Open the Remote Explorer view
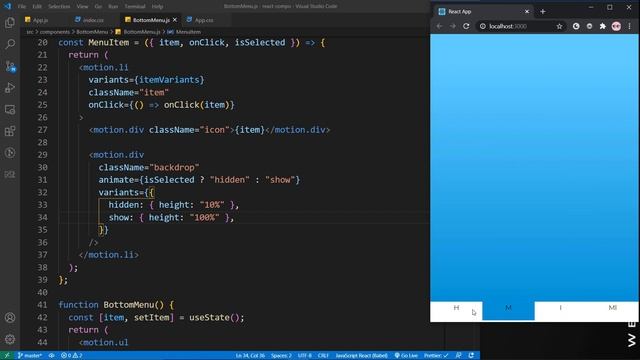Viewport: 640px width, 360px height. coord(10,109)
